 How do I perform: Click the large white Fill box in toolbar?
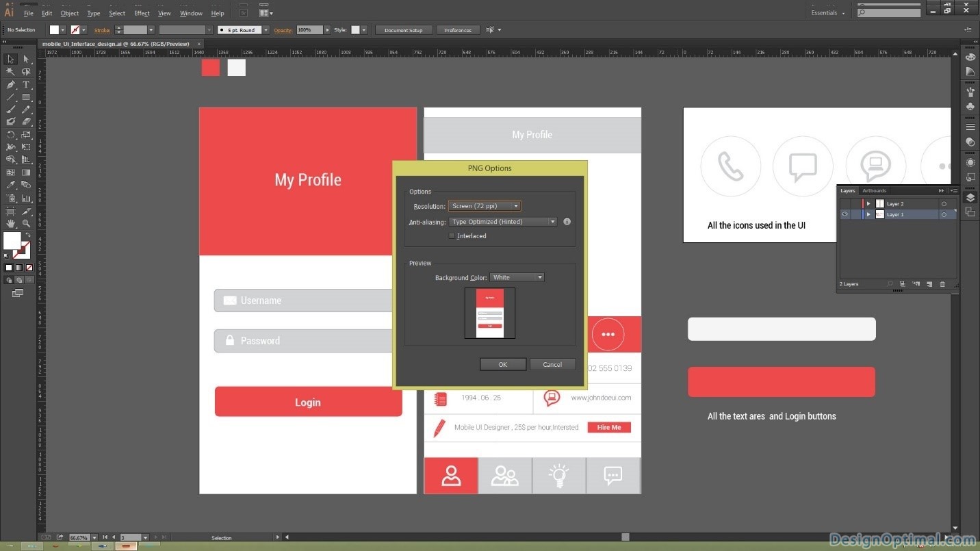tap(12, 241)
